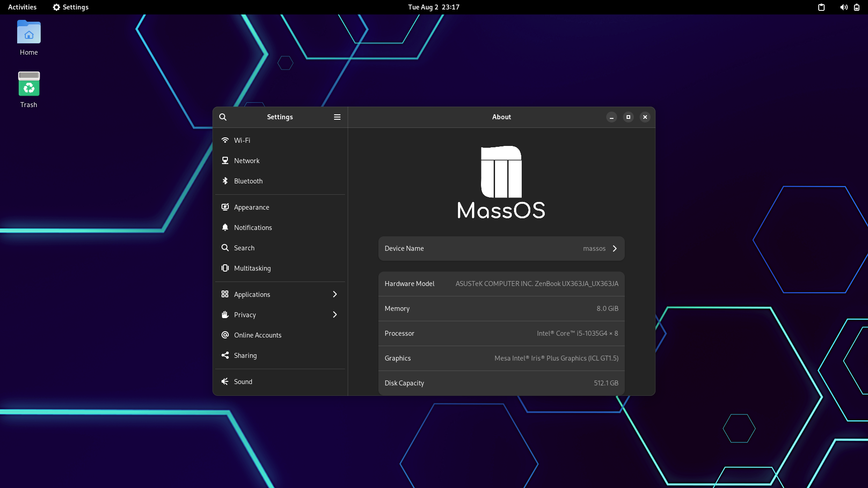Click the Multitasking icon in sidebar
The image size is (868, 488).
[225, 268]
